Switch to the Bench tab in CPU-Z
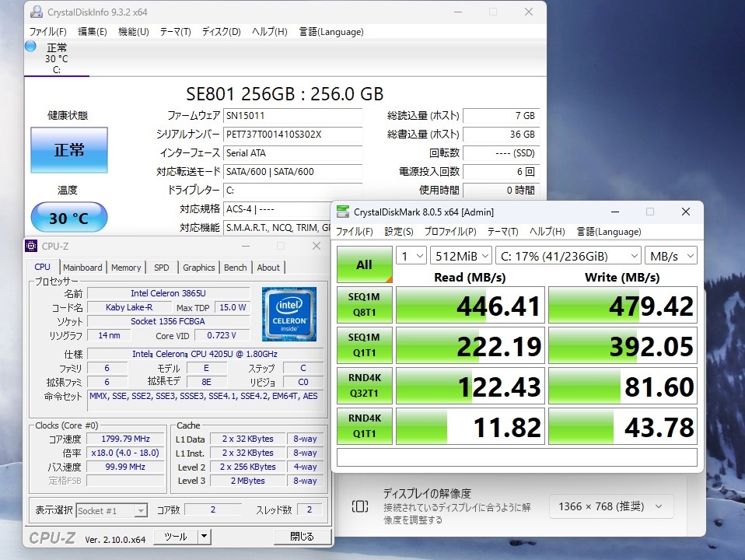Viewport: 745px width, 560px height. [x=235, y=268]
